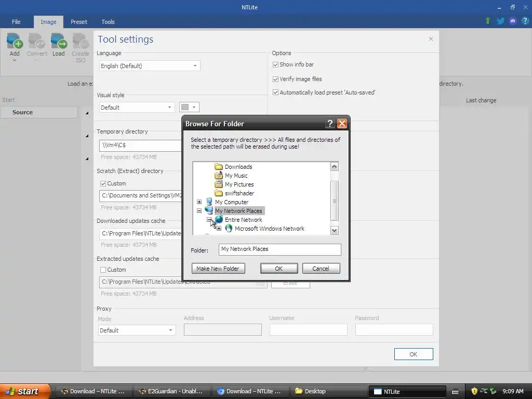Screen dimensions: 532x399
Task: Click the security shield tray icon
Action: point(474,391)
